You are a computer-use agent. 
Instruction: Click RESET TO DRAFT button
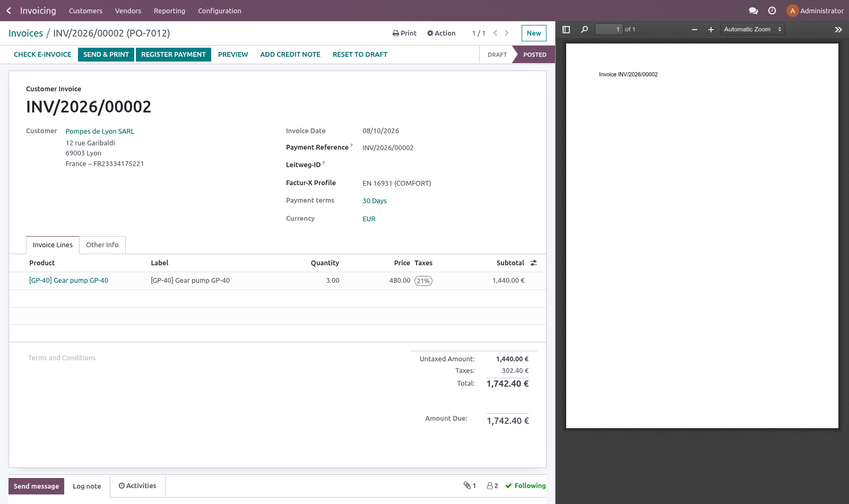click(x=360, y=55)
